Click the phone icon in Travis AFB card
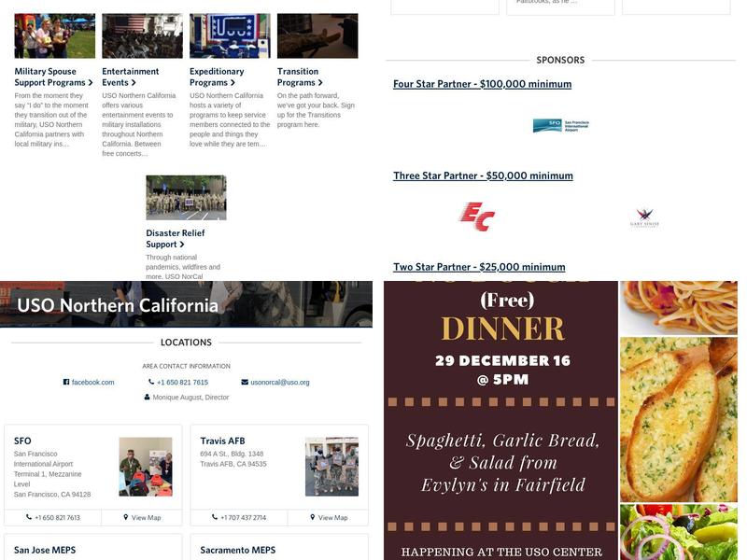The image size is (747, 560). (x=215, y=517)
